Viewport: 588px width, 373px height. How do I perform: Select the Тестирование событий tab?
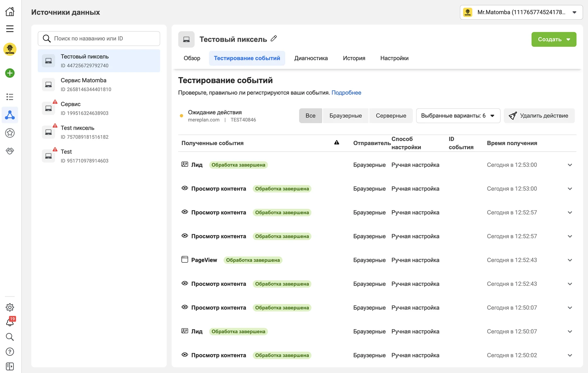(247, 58)
